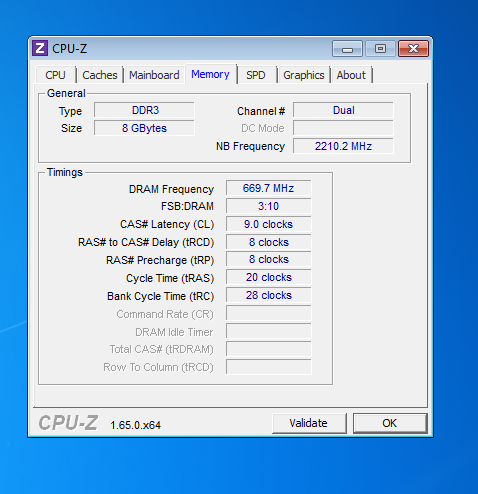Click the DRAM Frequency label
The width and height of the screenshot is (478, 494).
[x=171, y=189]
